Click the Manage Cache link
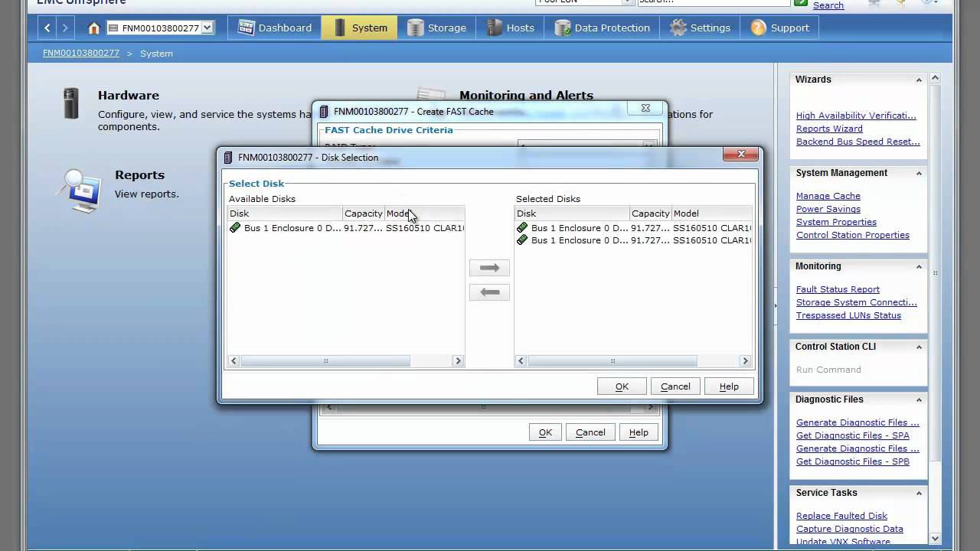This screenshot has width=980, height=551. (x=828, y=196)
